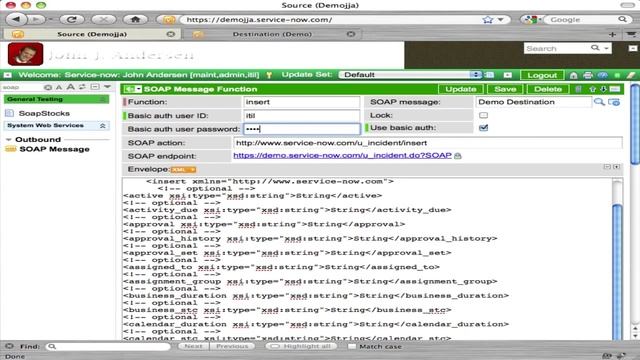The height and width of the screenshot is (360, 640).
Task: Collapse all navigator modules with minus icon
Action: 95,87
